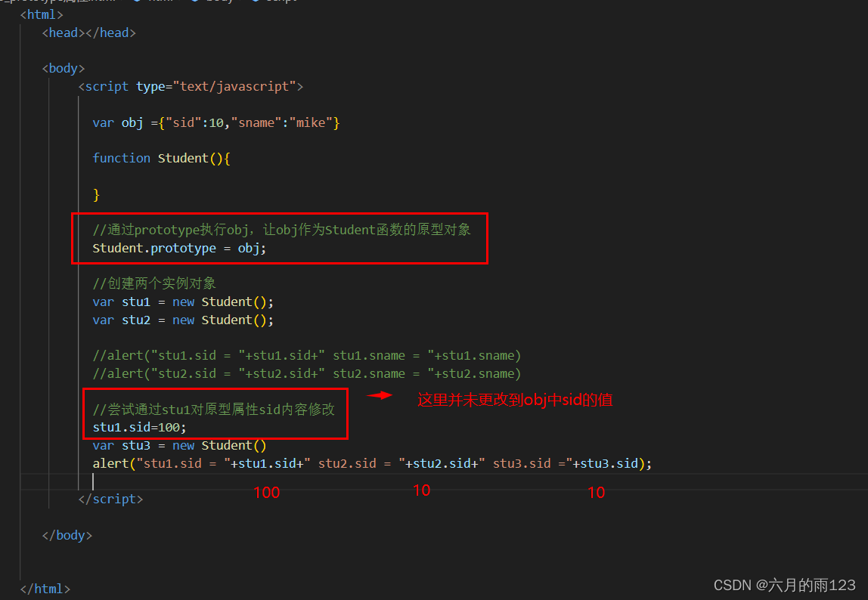
Task: Click the "text/javascript" attribute value
Action: 234,87
